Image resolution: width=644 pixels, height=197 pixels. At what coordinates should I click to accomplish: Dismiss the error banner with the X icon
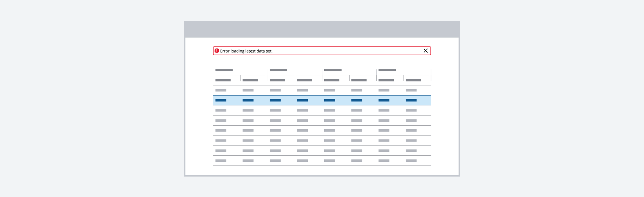[426, 51]
